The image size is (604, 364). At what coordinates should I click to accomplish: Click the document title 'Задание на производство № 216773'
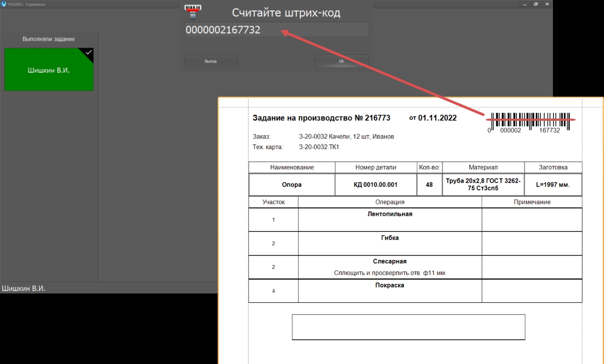tap(321, 118)
